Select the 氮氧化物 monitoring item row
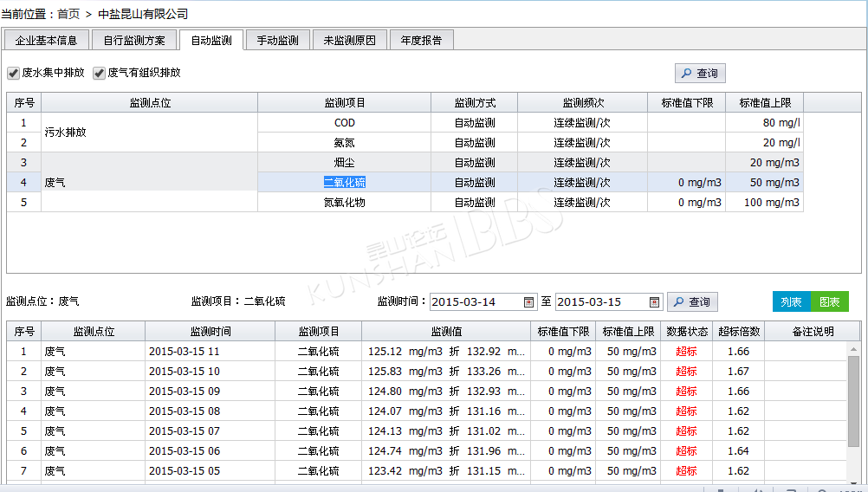The height and width of the screenshot is (492, 868). pyautogui.click(x=344, y=203)
